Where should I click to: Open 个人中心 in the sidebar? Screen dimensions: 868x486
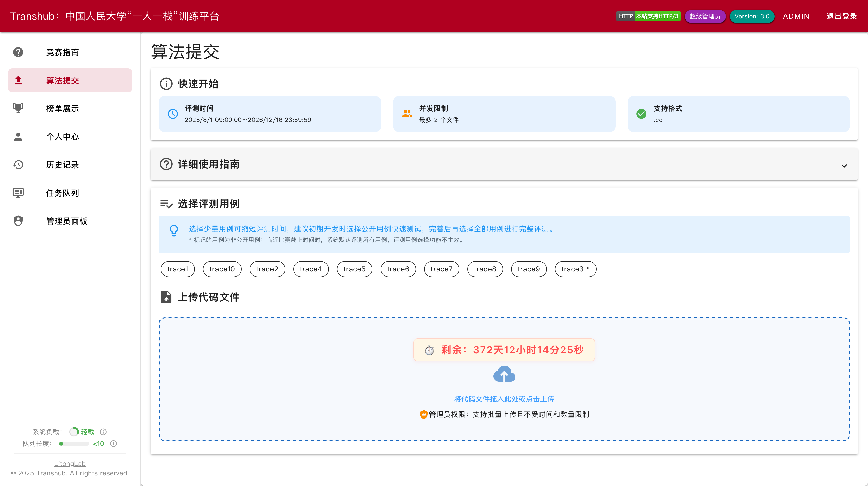[62, 137]
